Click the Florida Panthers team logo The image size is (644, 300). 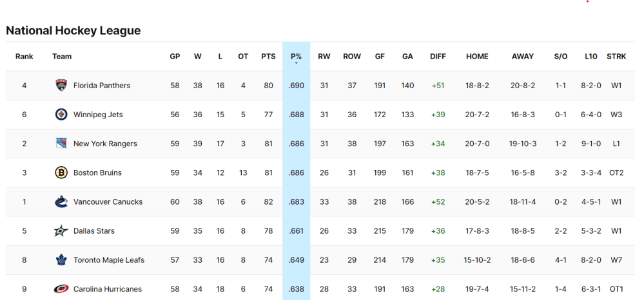[61, 85]
